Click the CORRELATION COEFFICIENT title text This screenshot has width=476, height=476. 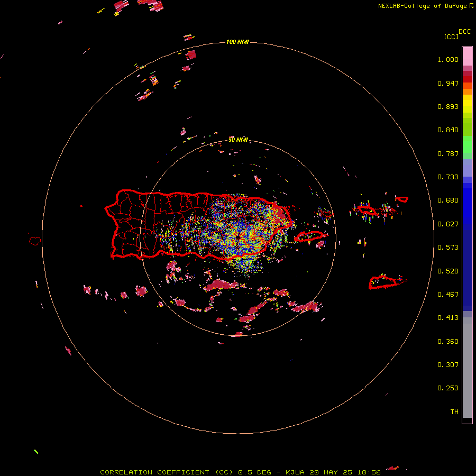[x=154, y=472]
